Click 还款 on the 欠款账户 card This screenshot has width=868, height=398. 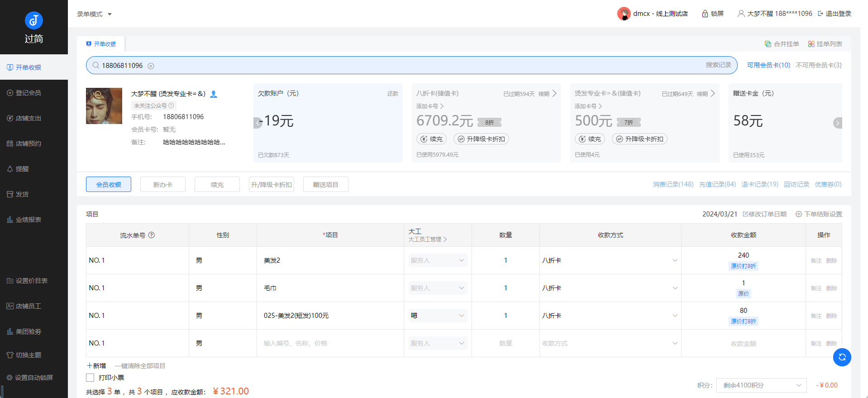tap(393, 94)
